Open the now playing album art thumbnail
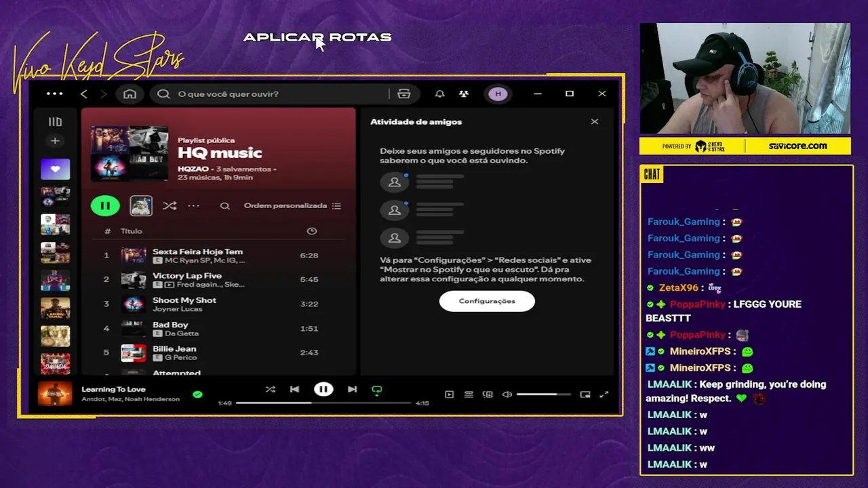868x488 pixels. (55, 393)
